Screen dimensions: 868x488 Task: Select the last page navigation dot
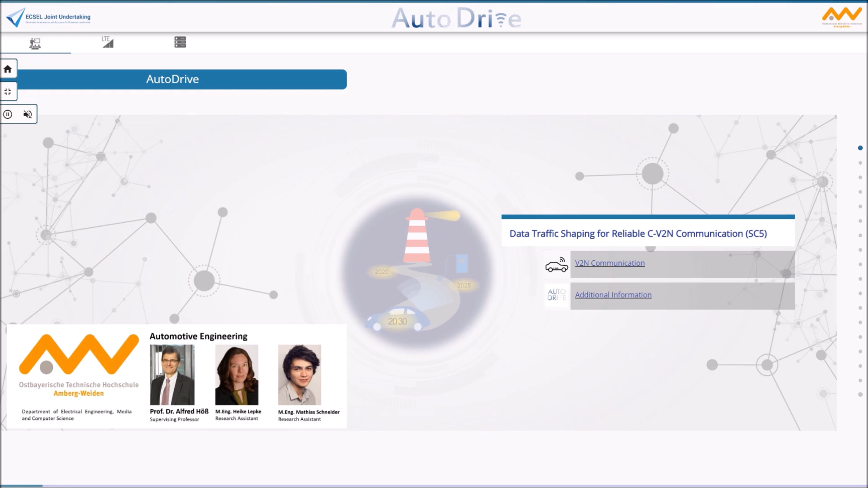[x=860, y=395]
